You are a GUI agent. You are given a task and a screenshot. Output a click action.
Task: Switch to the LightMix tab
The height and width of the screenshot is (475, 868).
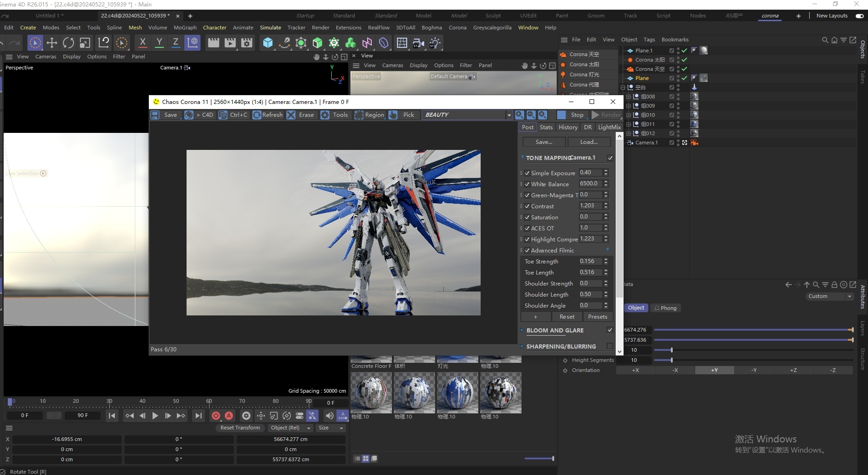click(x=609, y=127)
